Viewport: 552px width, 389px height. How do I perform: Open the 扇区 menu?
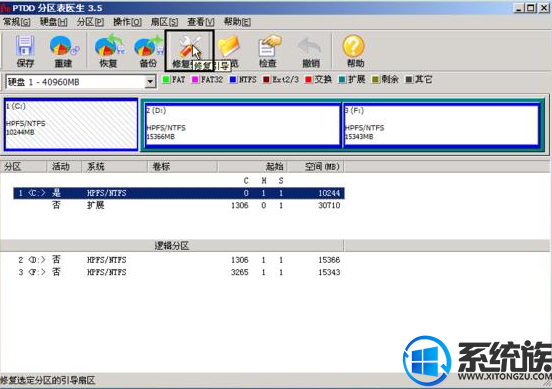click(164, 22)
